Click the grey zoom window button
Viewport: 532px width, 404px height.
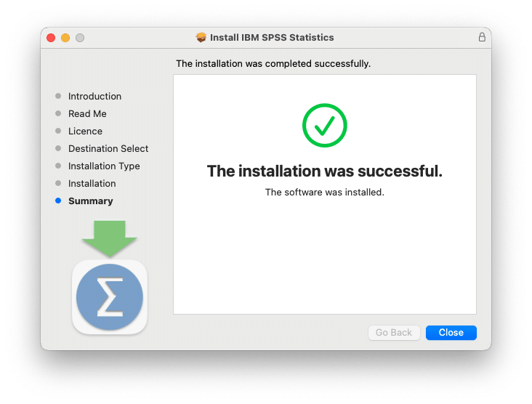coord(80,38)
